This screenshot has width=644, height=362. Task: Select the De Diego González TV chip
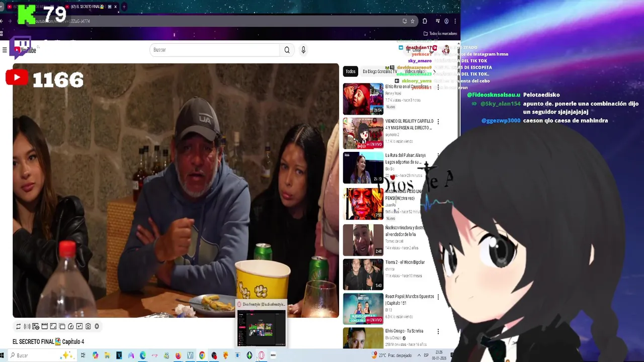coord(379,71)
